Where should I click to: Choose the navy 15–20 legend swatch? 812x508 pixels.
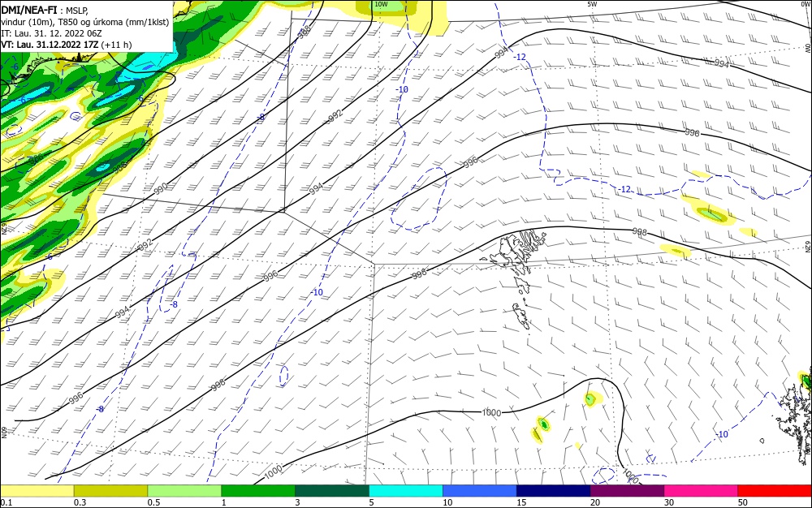point(554,491)
